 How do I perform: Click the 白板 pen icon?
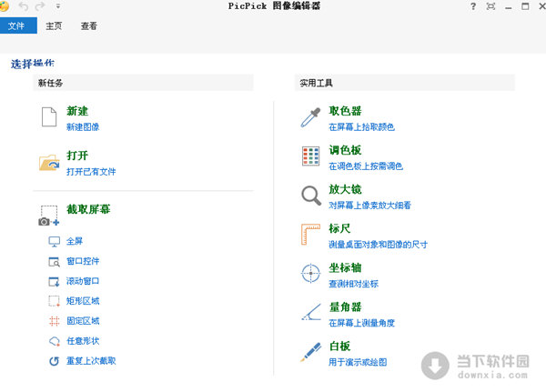(311, 352)
